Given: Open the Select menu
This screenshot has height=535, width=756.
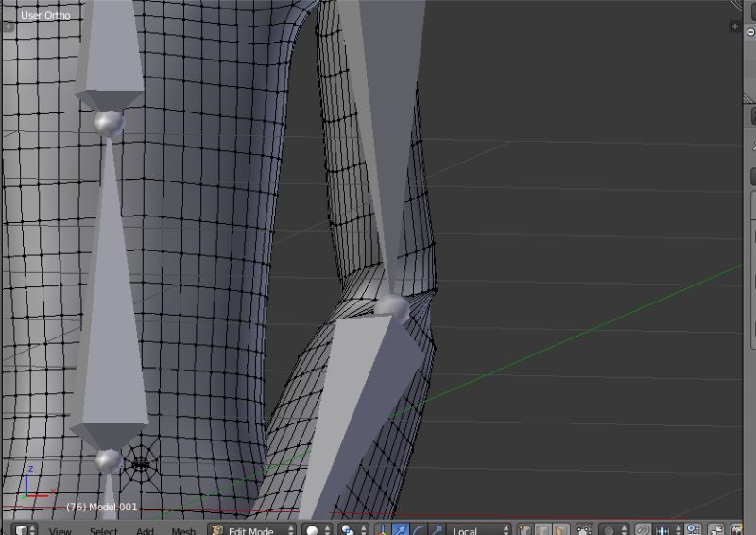Looking at the screenshot, I should click(104, 530).
